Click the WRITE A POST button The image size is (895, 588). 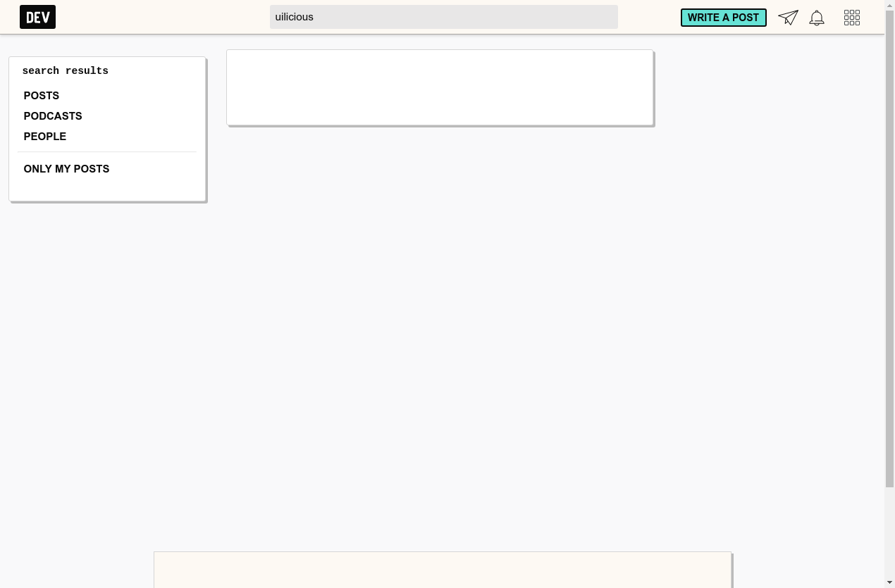[723, 18]
